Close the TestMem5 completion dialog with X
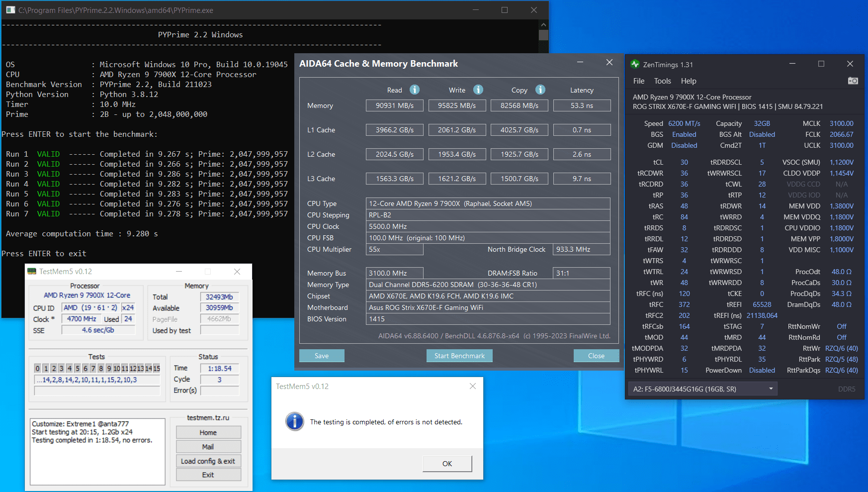 coord(473,386)
